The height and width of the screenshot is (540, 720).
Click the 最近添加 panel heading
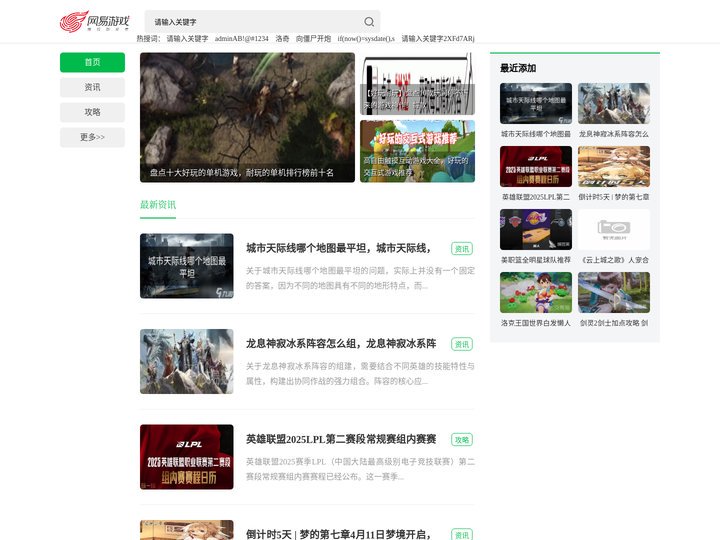coord(518,68)
